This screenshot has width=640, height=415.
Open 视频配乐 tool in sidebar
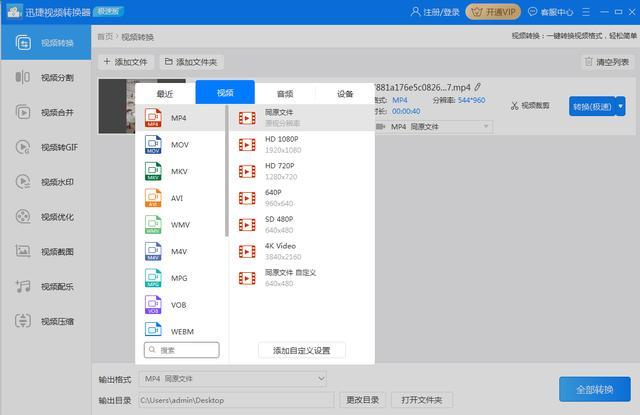tap(46, 286)
